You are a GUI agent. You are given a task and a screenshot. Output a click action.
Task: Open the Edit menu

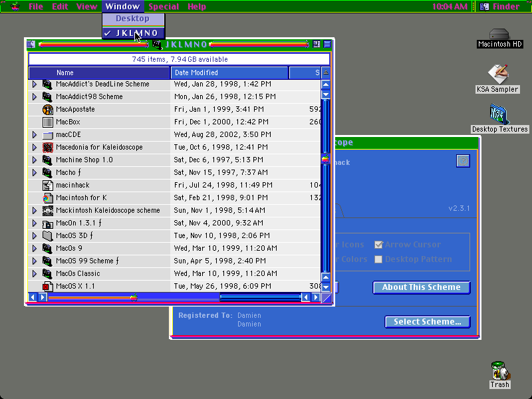60,7
